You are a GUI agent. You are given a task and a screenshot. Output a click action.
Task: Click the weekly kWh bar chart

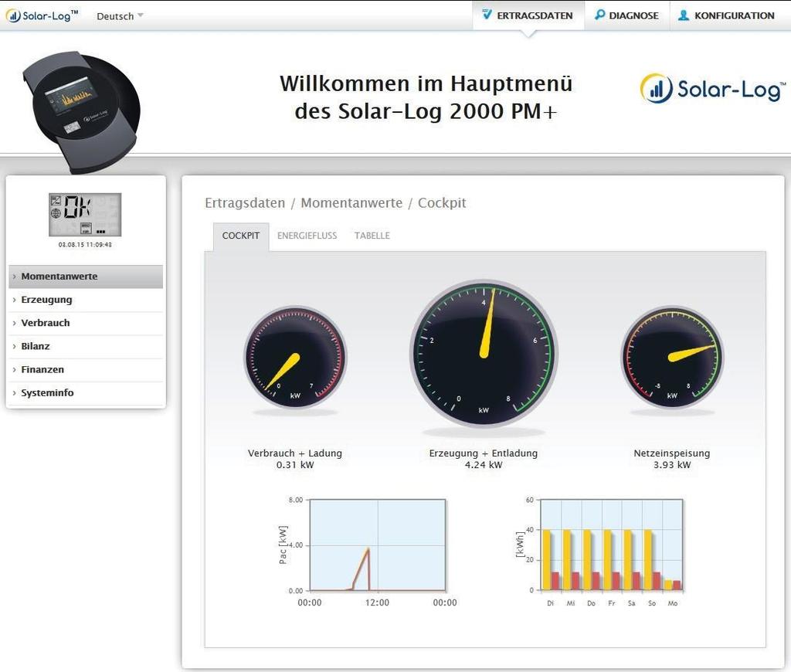(612, 545)
